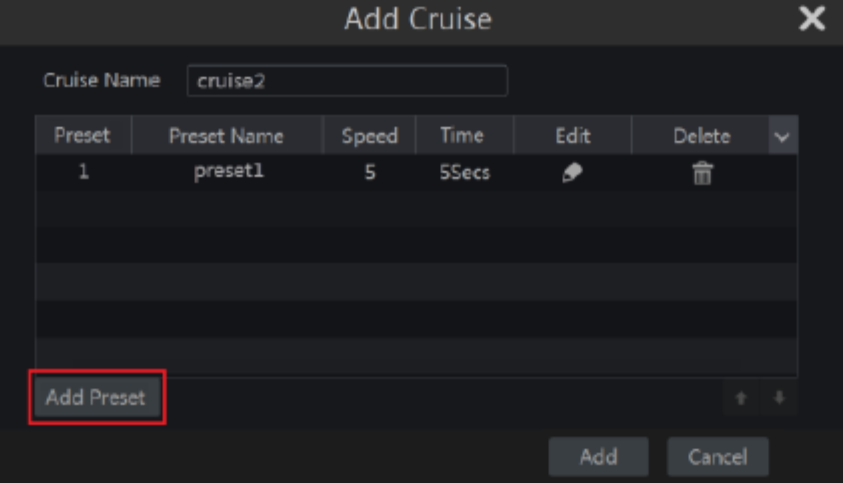Select the speed value 5 cell
The height and width of the screenshot is (483, 843).
[370, 172]
